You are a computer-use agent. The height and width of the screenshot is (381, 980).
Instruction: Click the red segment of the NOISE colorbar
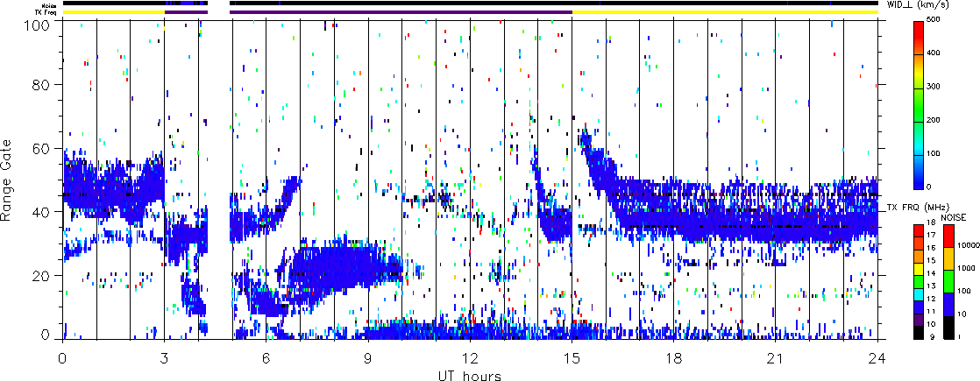pos(948,236)
